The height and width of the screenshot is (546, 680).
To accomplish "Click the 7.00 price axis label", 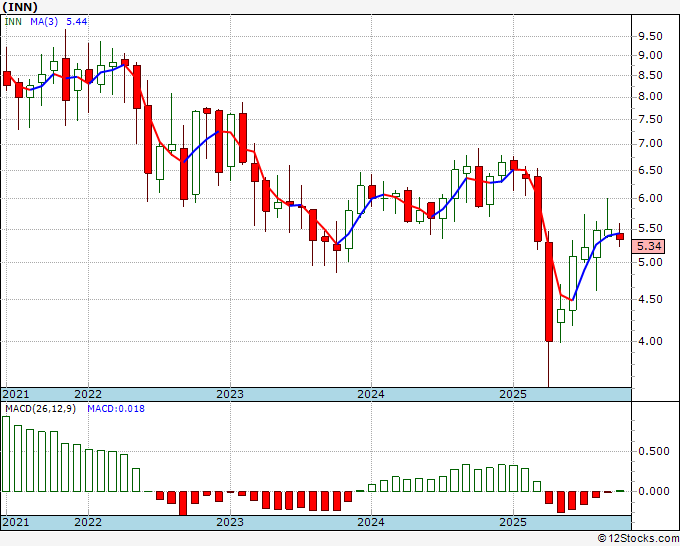I will tap(650, 144).
